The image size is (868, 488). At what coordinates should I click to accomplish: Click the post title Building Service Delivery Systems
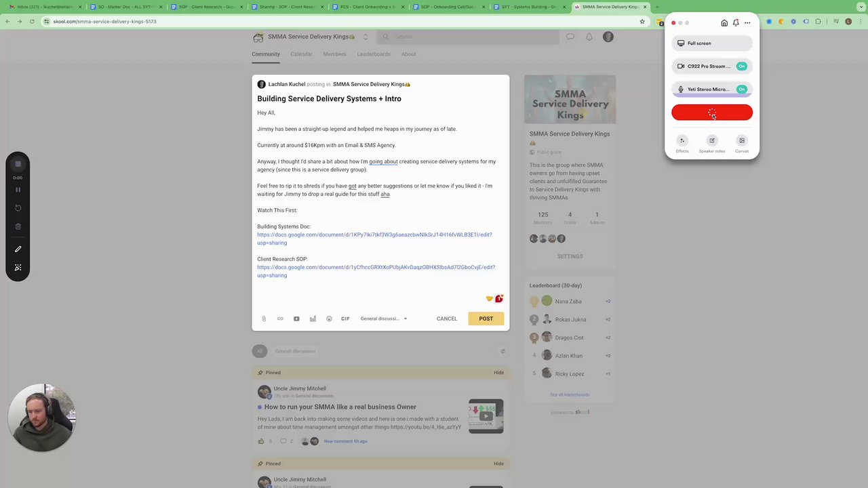coord(329,99)
